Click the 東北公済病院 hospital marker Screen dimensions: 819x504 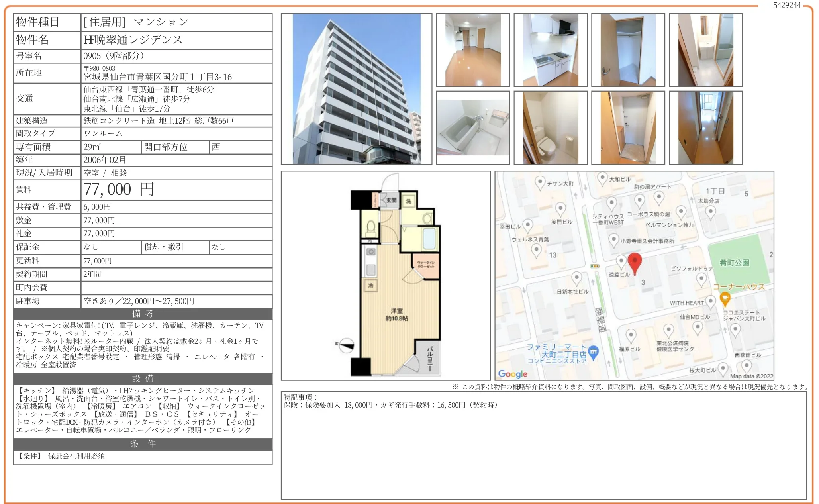pos(668,330)
